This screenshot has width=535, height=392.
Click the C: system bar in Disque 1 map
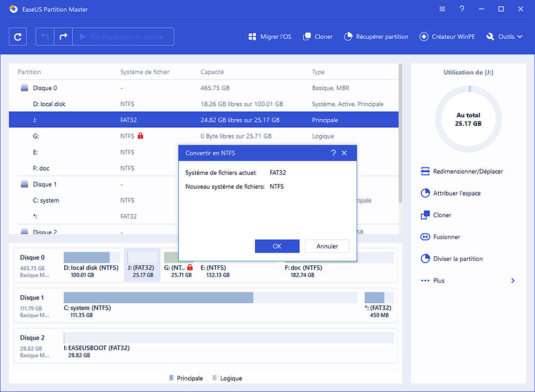(x=158, y=298)
